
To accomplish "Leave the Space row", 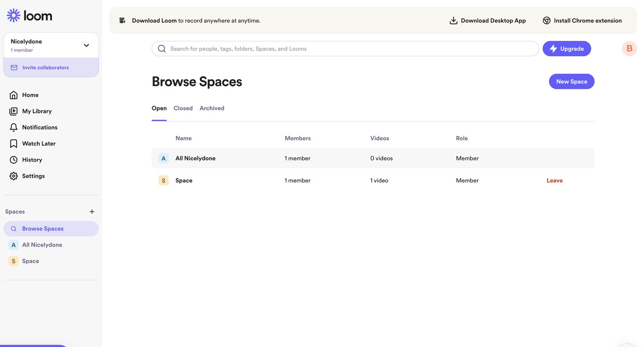I will coord(555,180).
